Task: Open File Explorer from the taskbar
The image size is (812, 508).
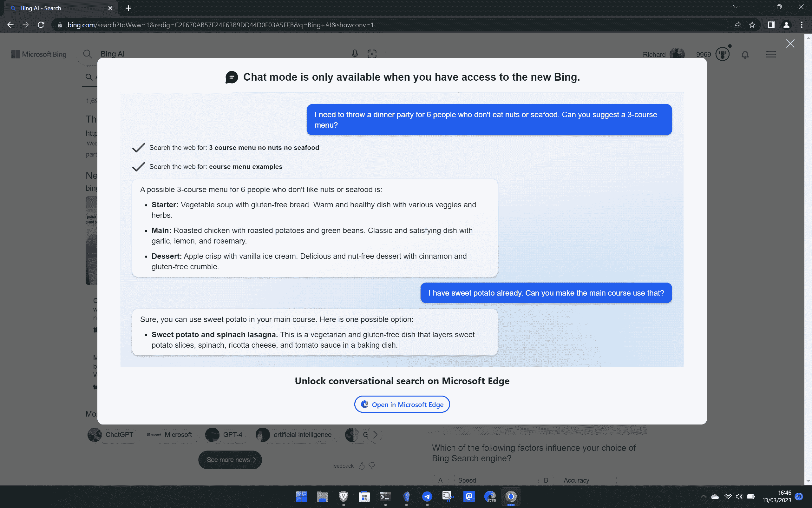Action: (322, 497)
